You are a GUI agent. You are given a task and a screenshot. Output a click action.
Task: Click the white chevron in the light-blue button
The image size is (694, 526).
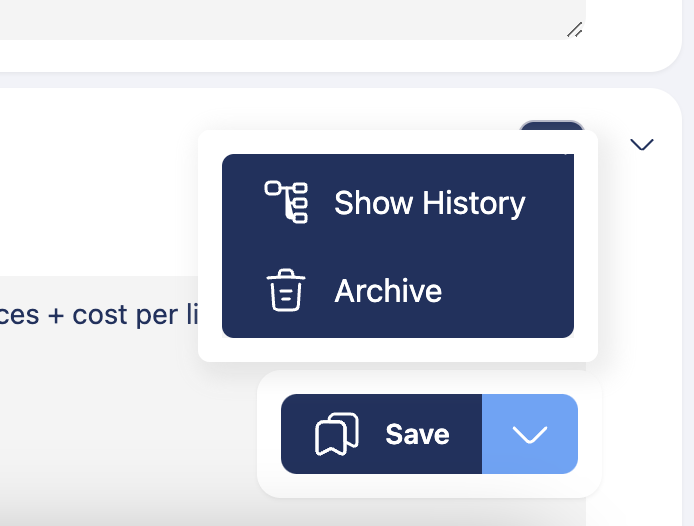click(x=530, y=434)
